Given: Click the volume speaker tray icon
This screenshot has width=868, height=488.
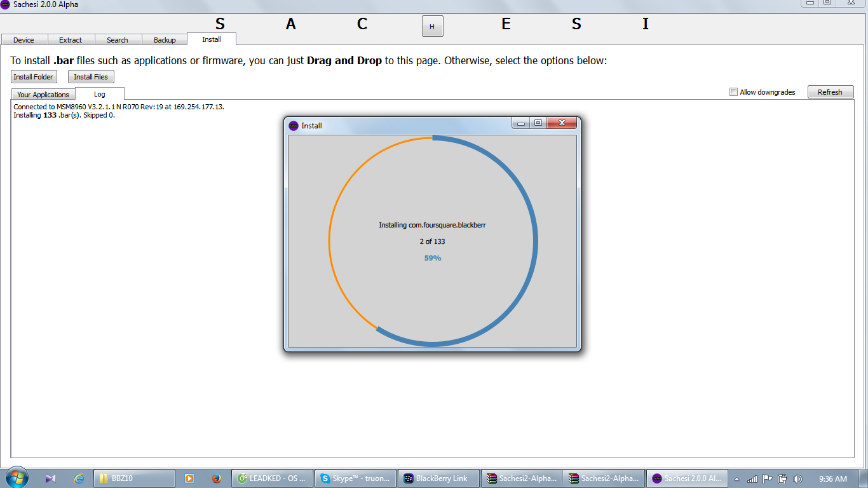Looking at the screenshot, I should pyautogui.click(x=797, y=479).
